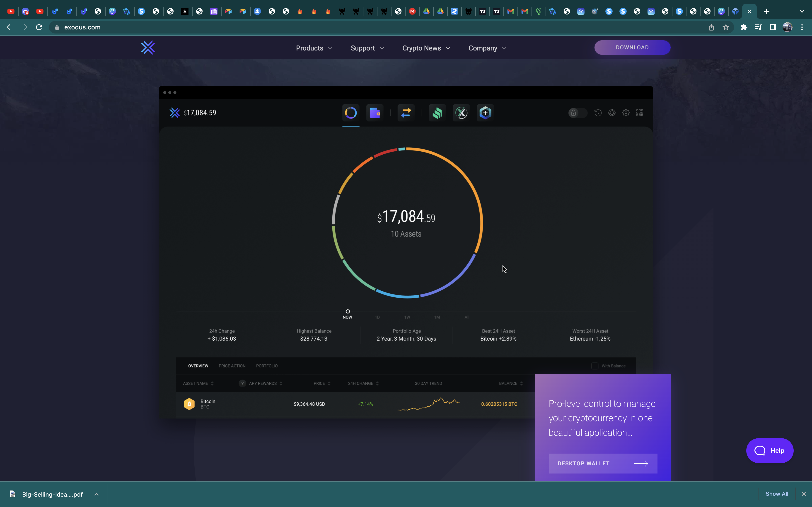The width and height of the screenshot is (812, 507).
Task: Click the add app plus hexagon icon
Action: point(485,113)
